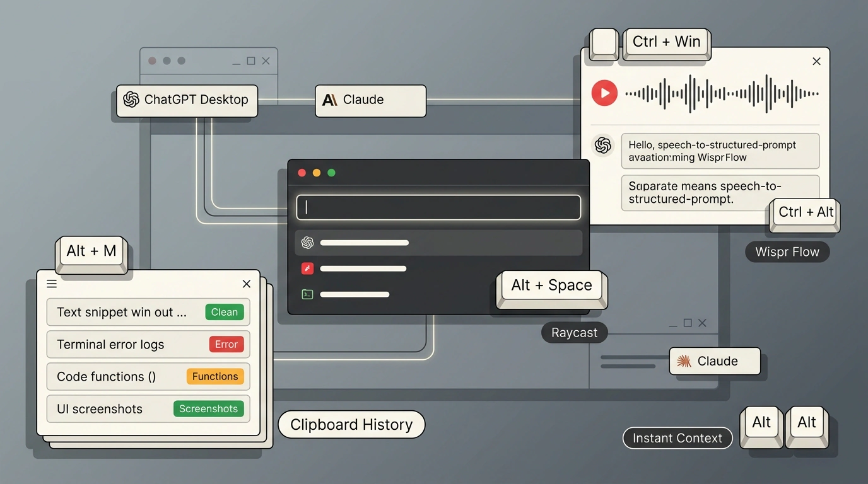Viewport: 868px width, 484px height.
Task: Click the green Clean tag
Action: (225, 312)
